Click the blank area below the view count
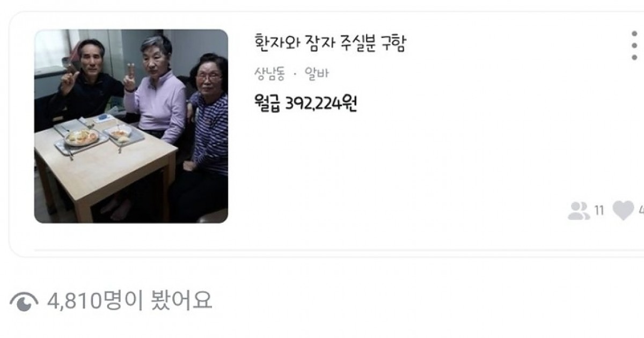The image size is (644, 338). pyautogui.click(x=322, y=326)
